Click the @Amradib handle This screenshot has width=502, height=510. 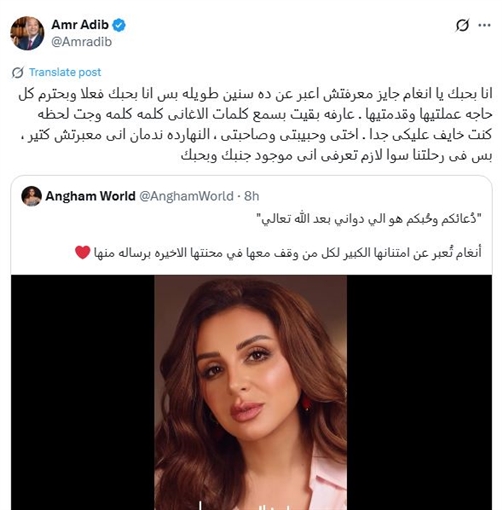[x=81, y=42]
